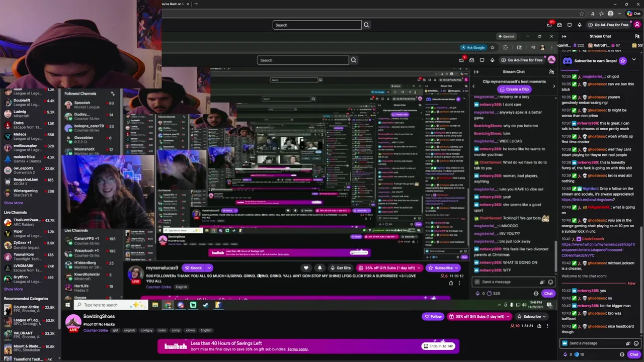Click the outer Twitch search magnifier button

pos(366,25)
